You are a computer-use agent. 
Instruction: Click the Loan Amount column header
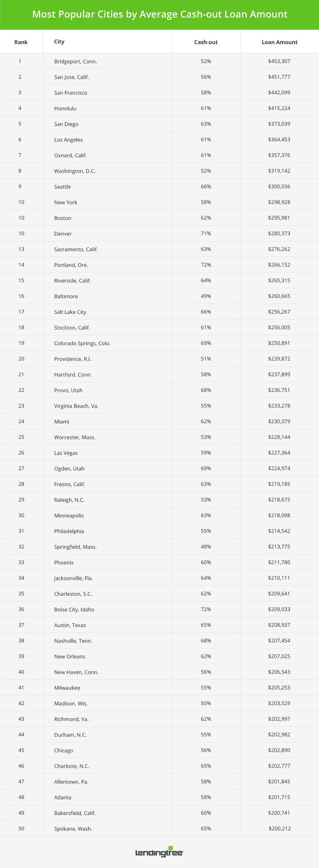[279, 42]
